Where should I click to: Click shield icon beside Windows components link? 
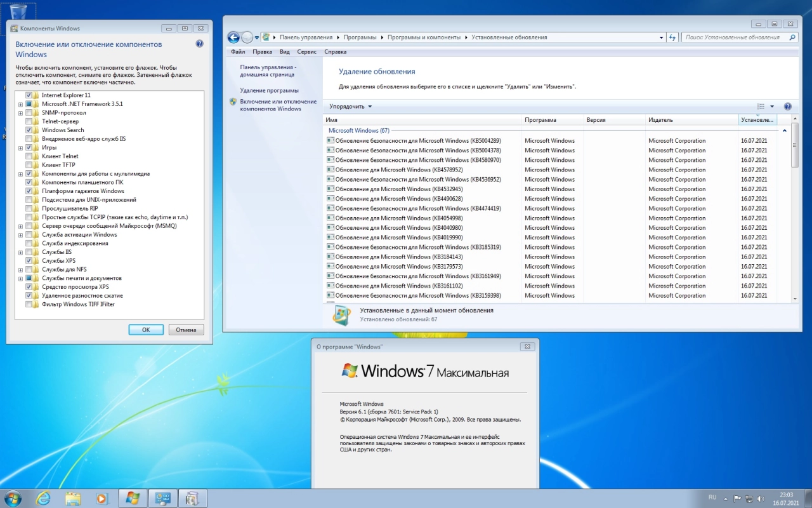[x=233, y=102]
